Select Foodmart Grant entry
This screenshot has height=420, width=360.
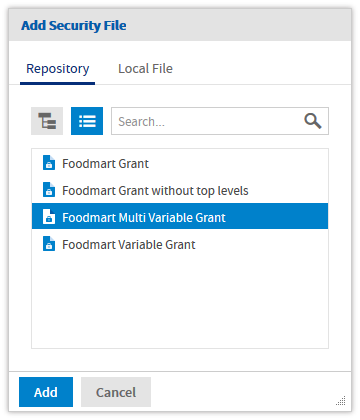180,163
